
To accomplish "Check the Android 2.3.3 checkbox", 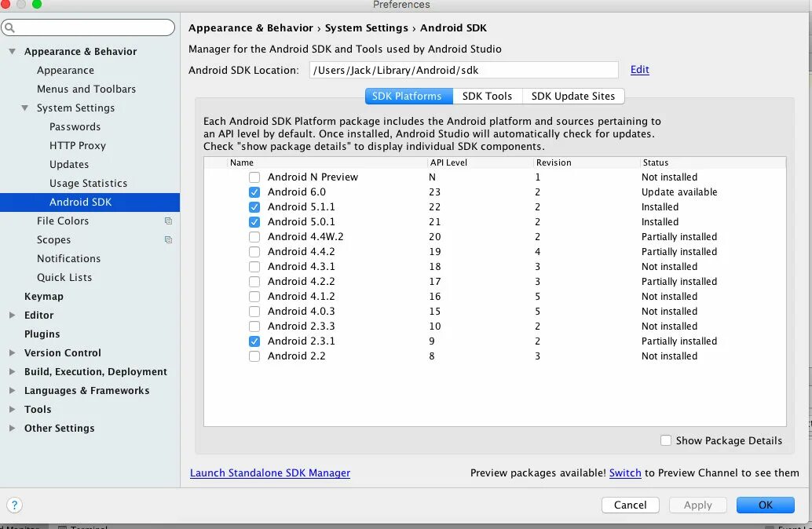I will point(254,327).
